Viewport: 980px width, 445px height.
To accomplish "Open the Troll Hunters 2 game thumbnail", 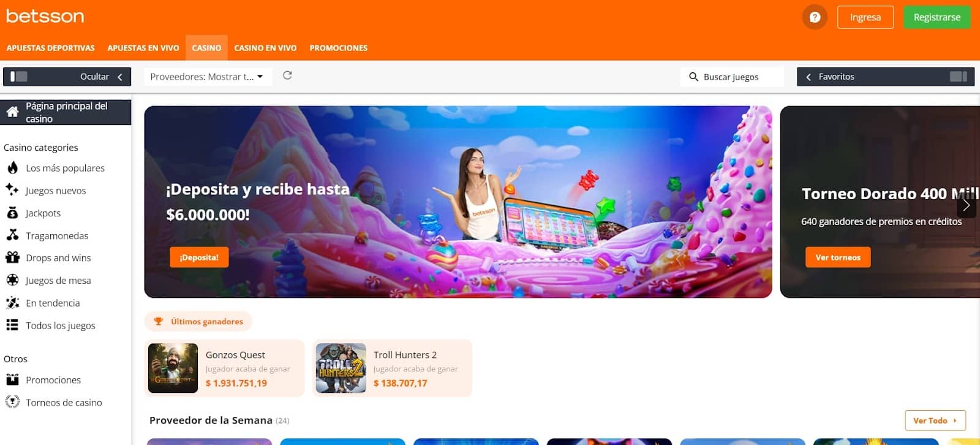I will pos(341,368).
